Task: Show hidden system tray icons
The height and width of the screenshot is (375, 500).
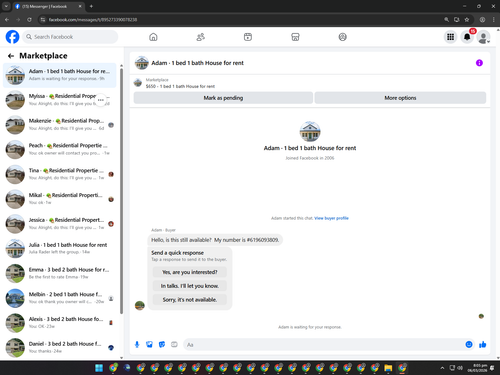Action: click(x=442, y=368)
